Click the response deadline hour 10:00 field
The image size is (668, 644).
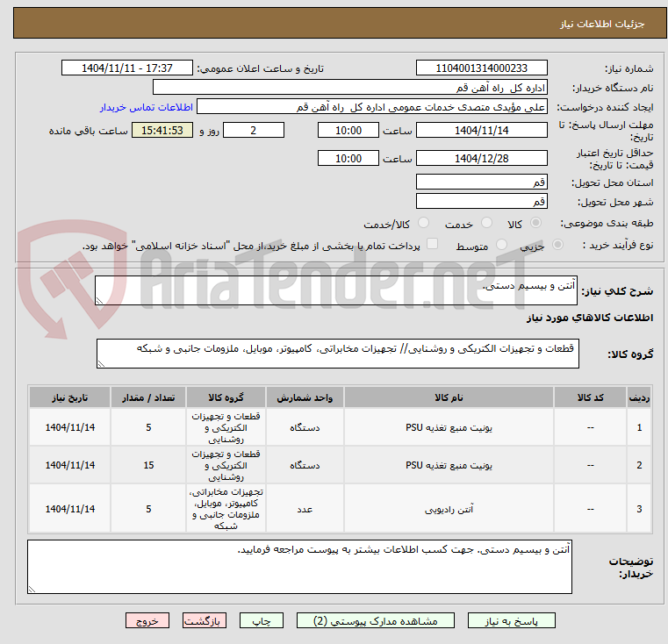(348, 130)
